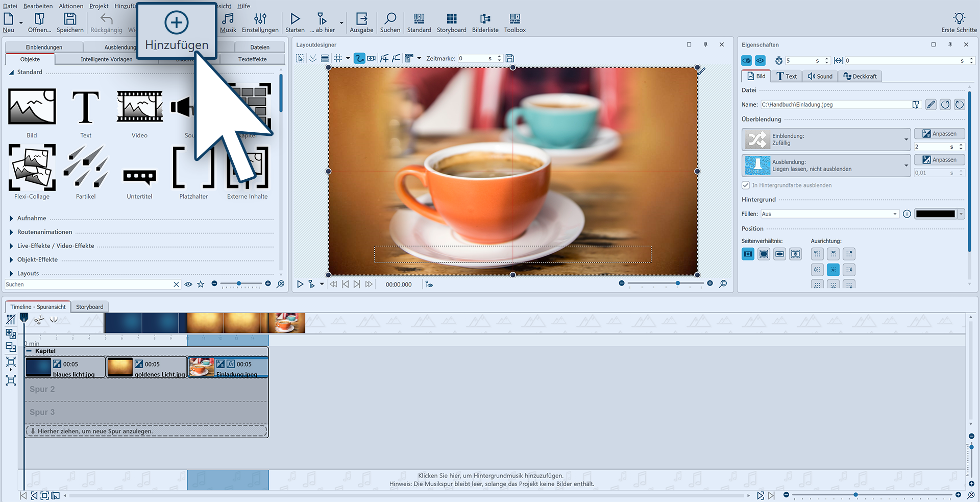Select the Flexi-Collage object

point(32,168)
